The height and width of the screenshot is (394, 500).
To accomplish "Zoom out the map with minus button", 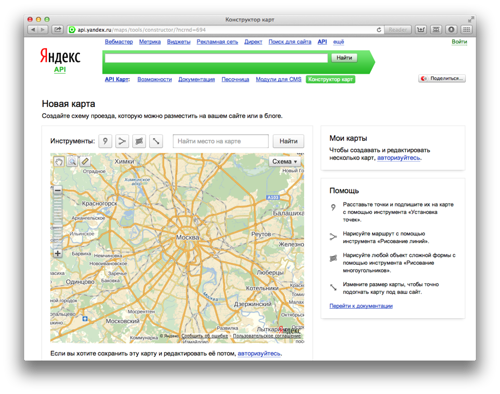I will (x=58, y=190).
